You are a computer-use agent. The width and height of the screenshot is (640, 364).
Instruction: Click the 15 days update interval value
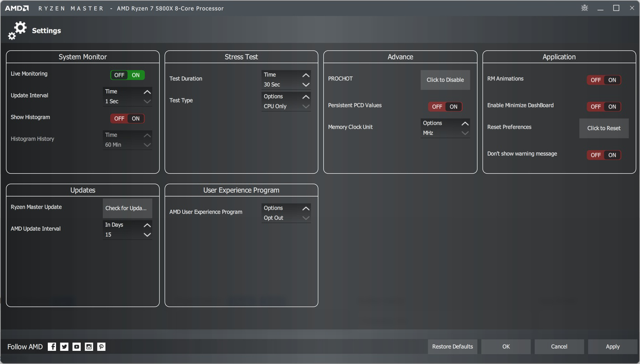(108, 235)
